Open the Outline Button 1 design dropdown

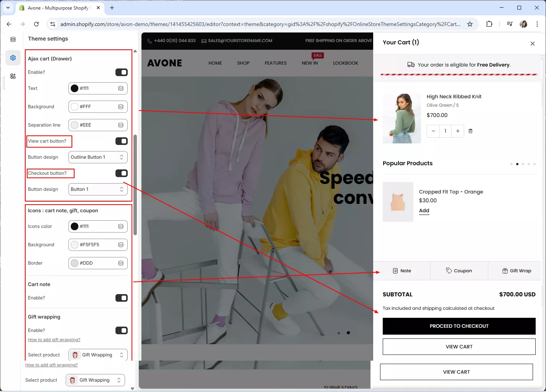tap(98, 157)
